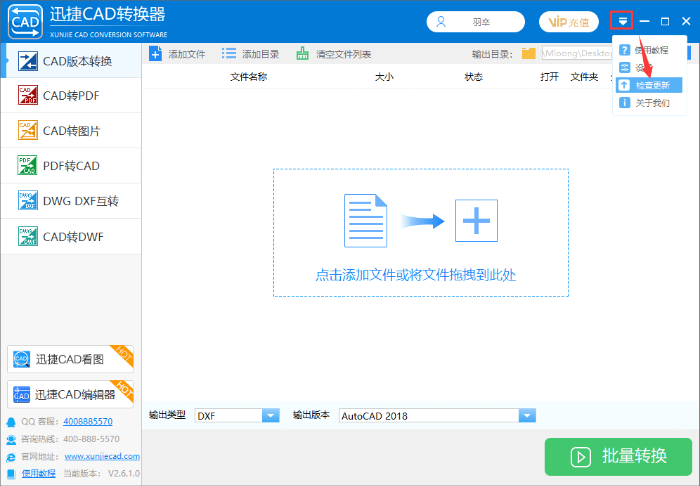Toggle the title bar dropdown menu arrow
This screenshot has height=486, width=700.
(622, 21)
